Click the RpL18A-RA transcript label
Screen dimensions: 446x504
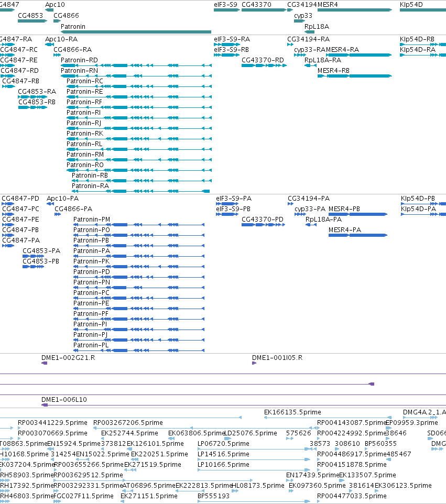tap(323, 60)
